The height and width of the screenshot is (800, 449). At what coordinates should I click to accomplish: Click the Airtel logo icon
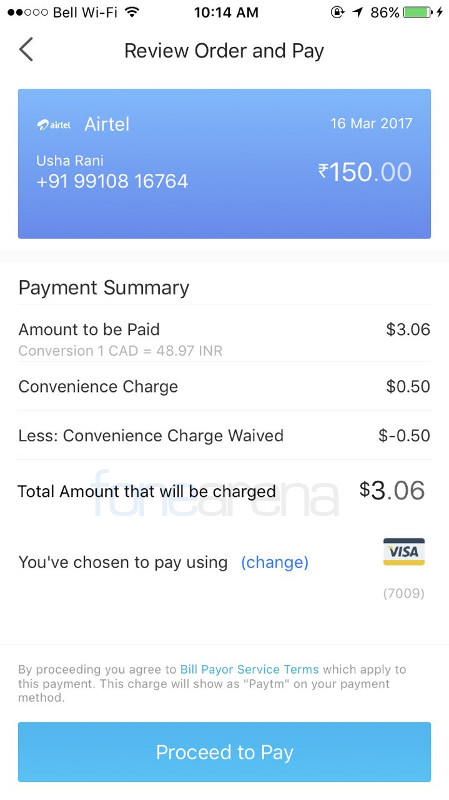tap(54, 124)
